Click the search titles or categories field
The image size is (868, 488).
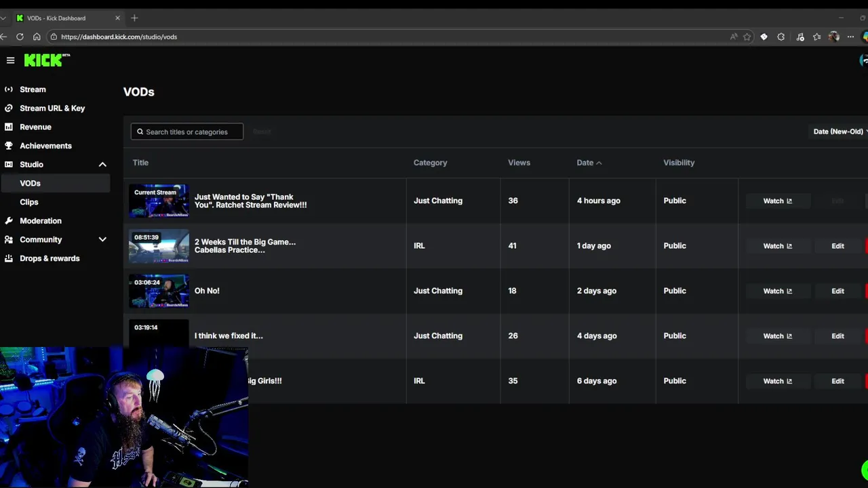pos(187,131)
